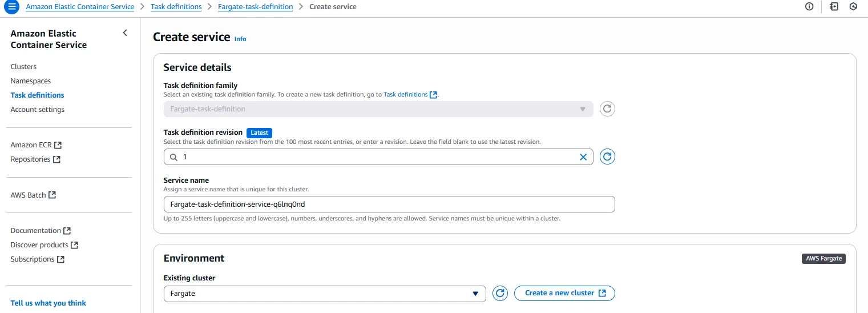
Task: Open Discover products link
Action: (44, 245)
